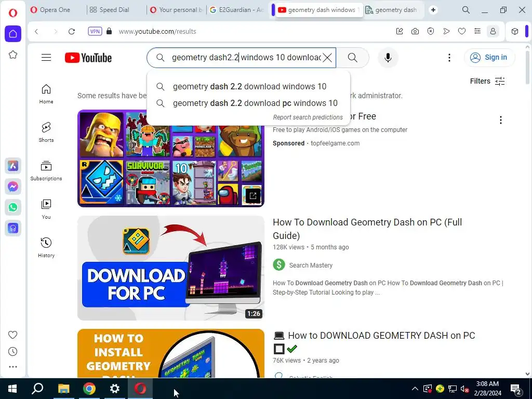
Task: Switch to the E2Guardian tab
Action: (237, 10)
